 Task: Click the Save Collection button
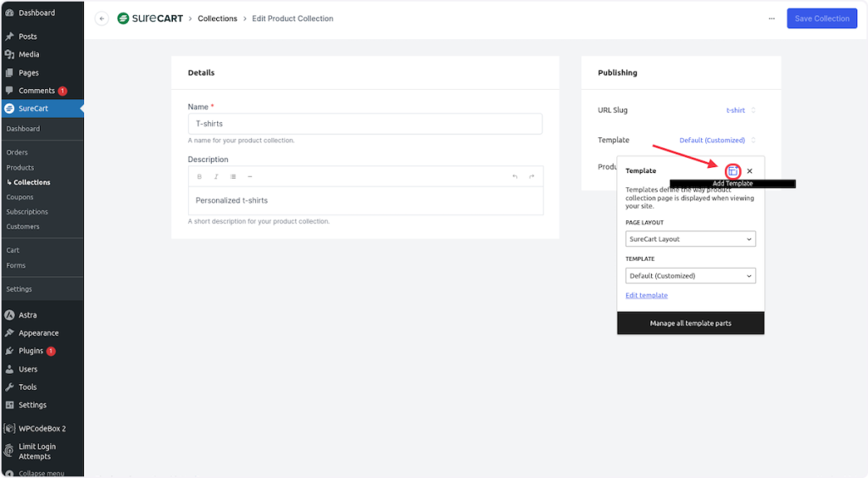821,19
